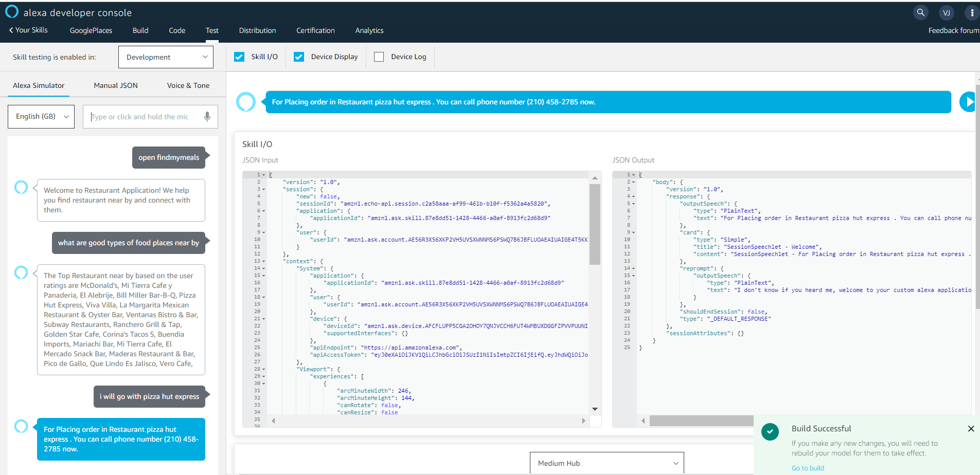Collapse the "response" block at JSON Output line 4
The image size is (980, 475).
633,196
